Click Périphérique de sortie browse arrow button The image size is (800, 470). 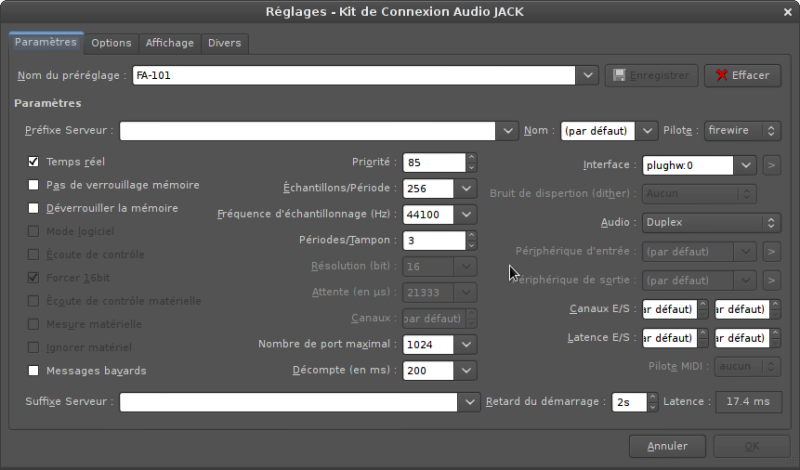(x=771, y=280)
